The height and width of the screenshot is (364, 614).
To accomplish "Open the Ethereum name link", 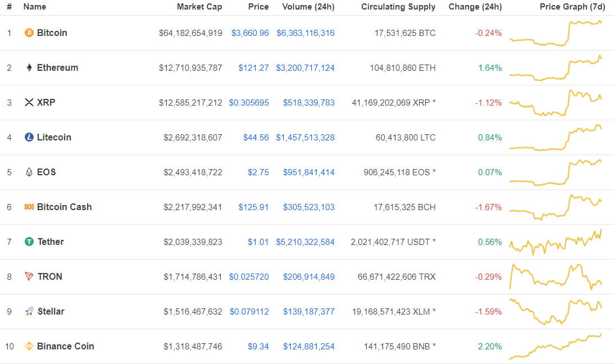I will pyautogui.click(x=57, y=68).
